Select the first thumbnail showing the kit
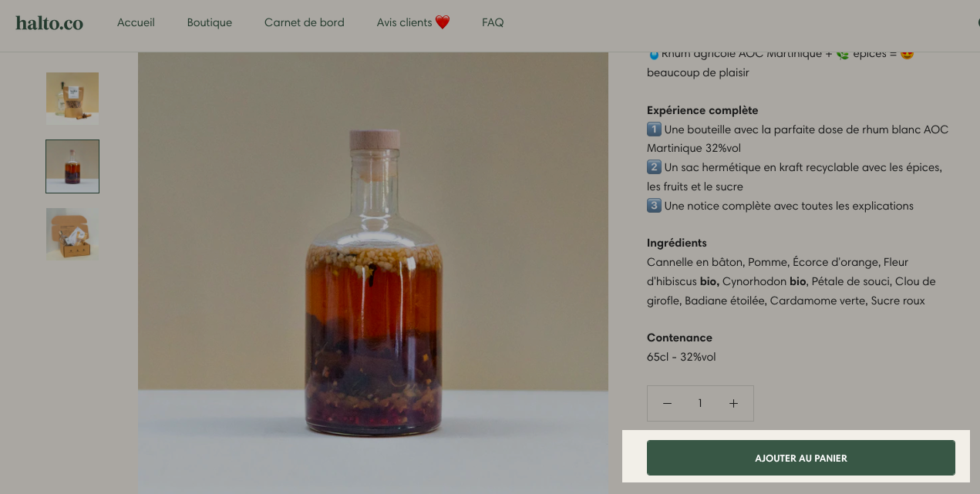The image size is (980, 494). [72, 99]
